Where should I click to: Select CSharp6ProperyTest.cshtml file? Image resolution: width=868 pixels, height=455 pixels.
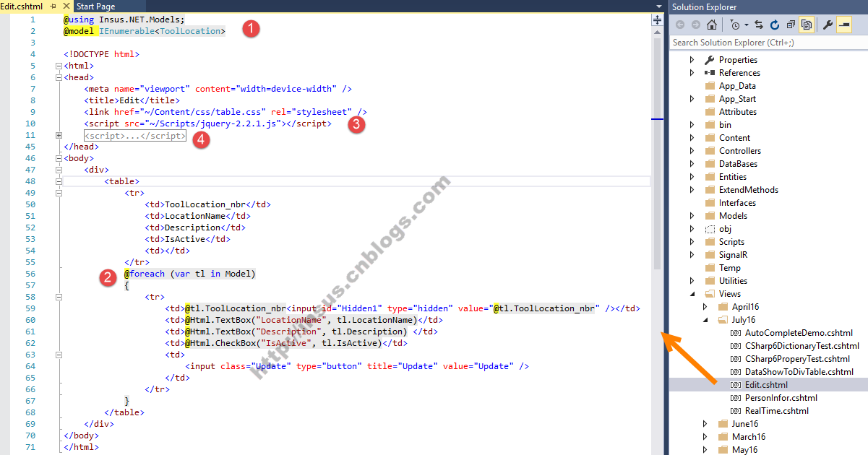[797, 359]
